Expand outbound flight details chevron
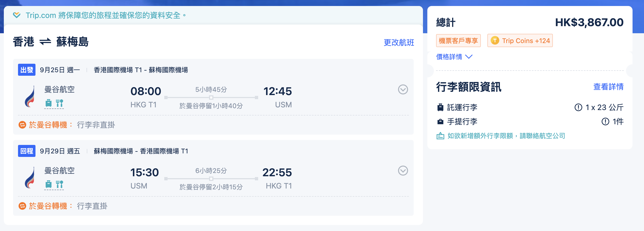 coord(403,89)
